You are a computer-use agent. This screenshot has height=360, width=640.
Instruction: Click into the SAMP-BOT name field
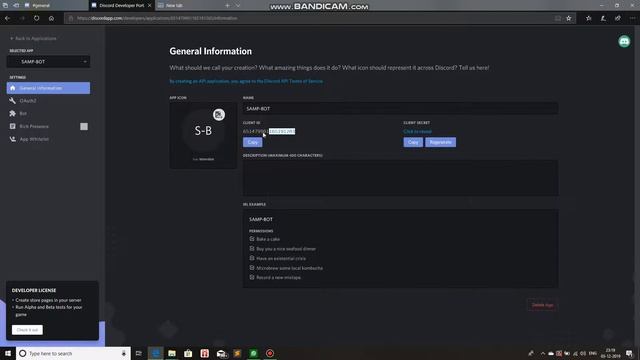(x=400, y=109)
